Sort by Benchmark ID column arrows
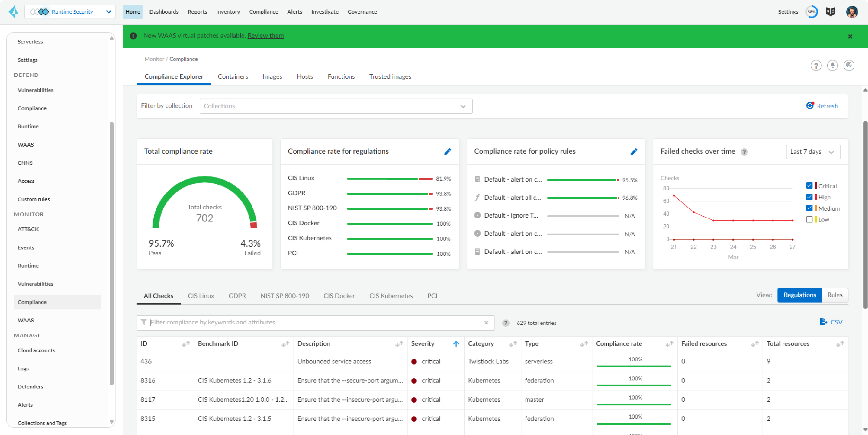Viewport: 868px width, 435px height. 285,344
